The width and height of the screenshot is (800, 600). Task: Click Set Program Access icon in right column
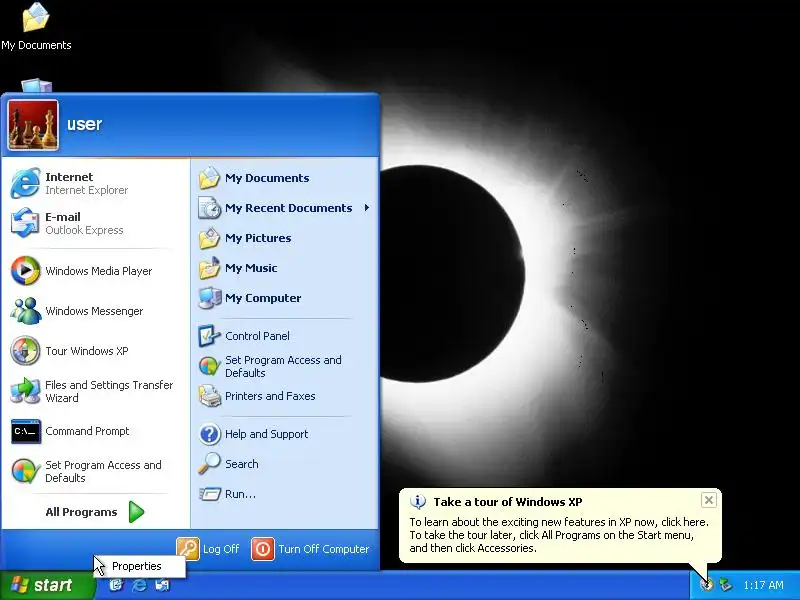pyautogui.click(x=209, y=366)
